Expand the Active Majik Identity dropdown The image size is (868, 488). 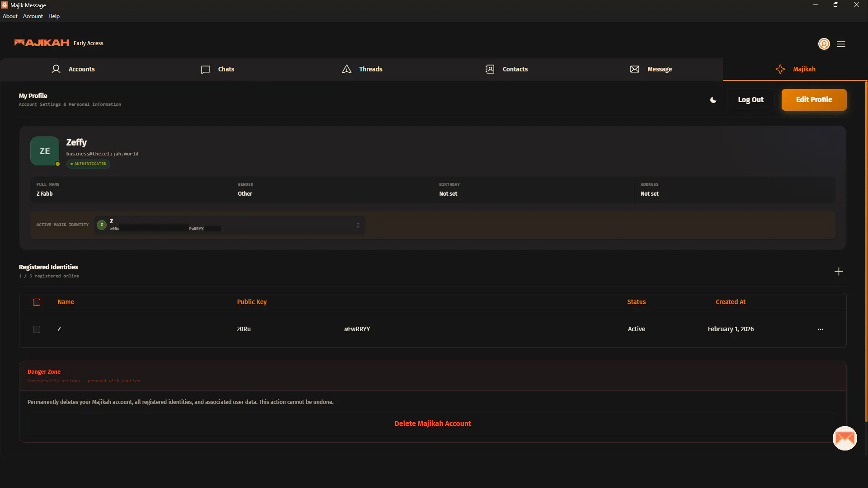(230, 225)
